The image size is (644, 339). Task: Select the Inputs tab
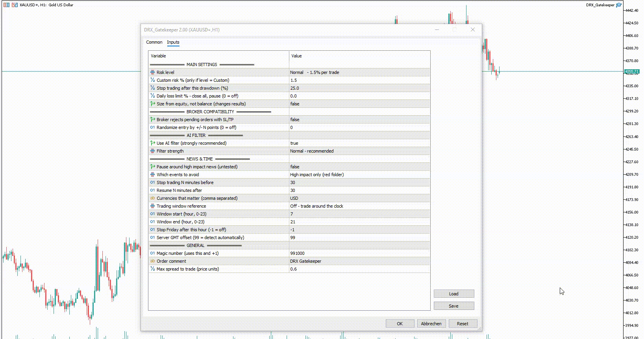coord(173,42)
